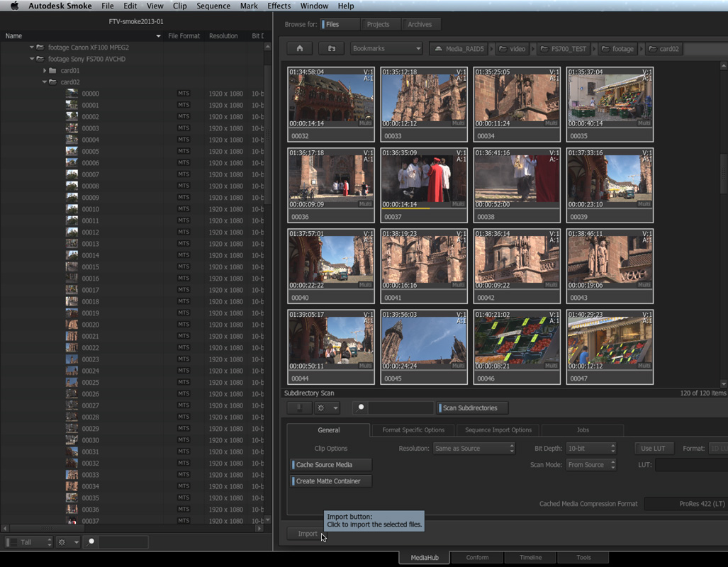Open the Effects menu
Viewport: 728px width, 567px height.
(279, 6)
